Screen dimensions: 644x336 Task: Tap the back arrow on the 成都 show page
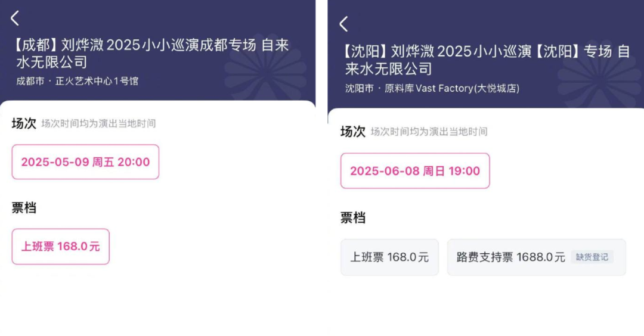click(x=15, y=18)
